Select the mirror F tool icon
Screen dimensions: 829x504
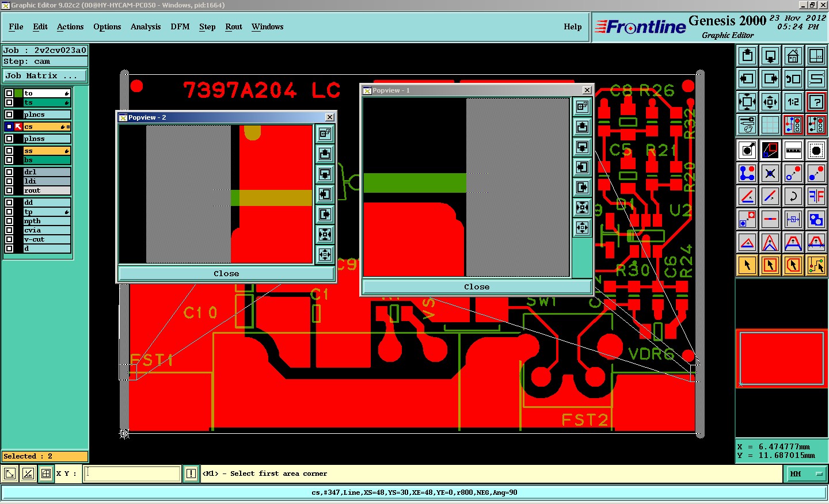click(x=816, y=196)
